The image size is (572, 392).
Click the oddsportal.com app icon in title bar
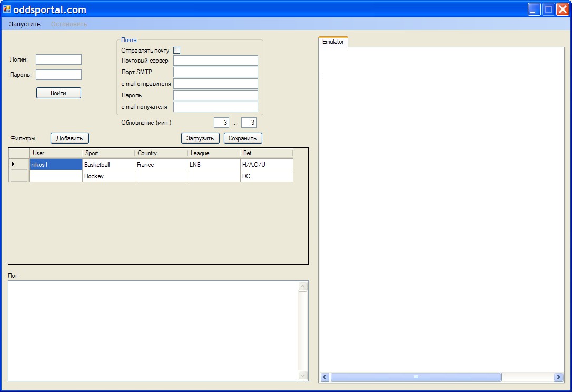tap(7, 9)
